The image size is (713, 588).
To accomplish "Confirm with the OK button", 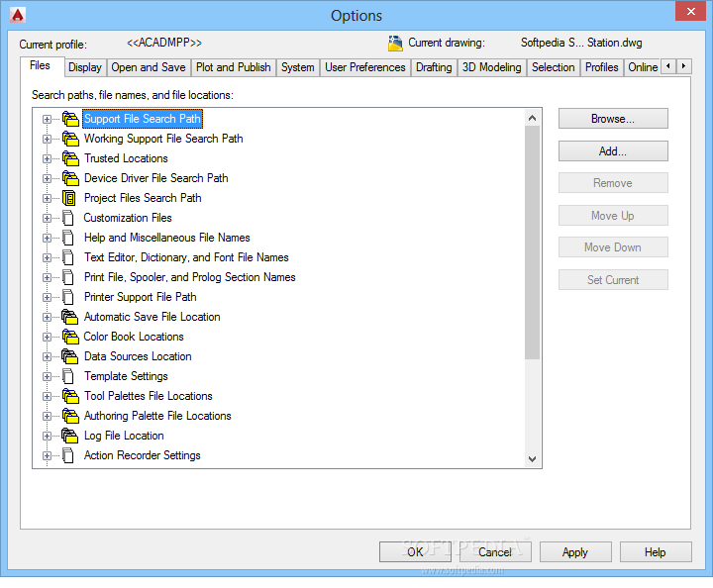I will (415, 551).
